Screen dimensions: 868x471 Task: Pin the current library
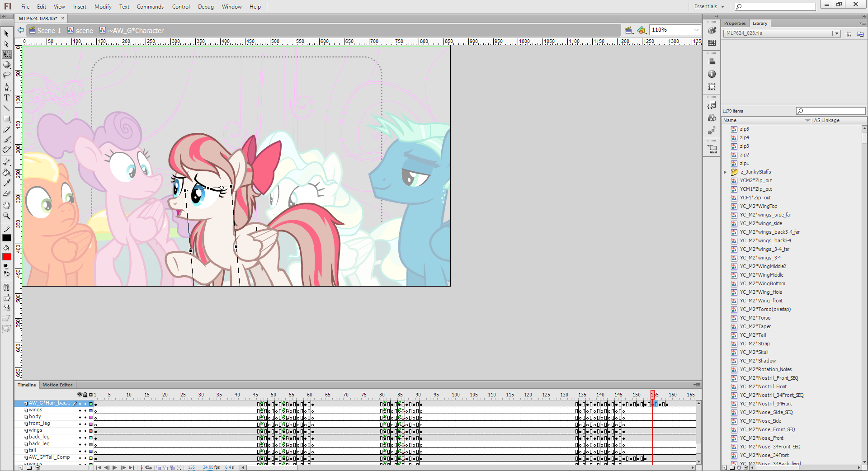(849, 34)
